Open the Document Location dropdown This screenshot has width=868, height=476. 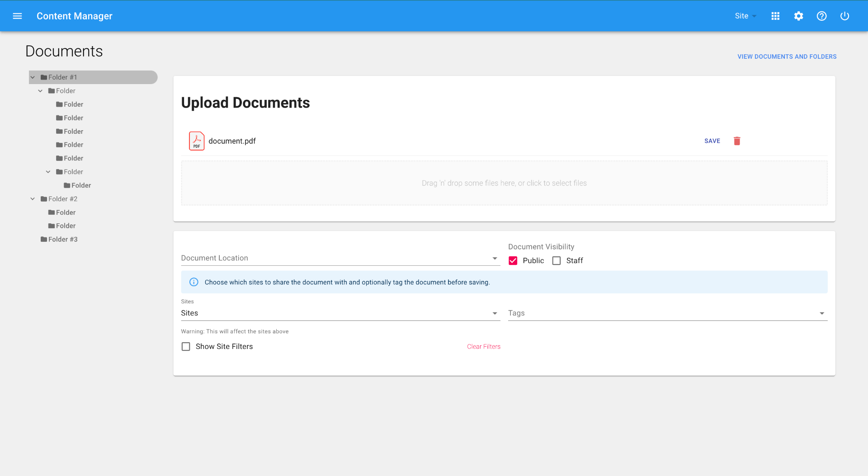pyautogui.click(x=340, y=258)
